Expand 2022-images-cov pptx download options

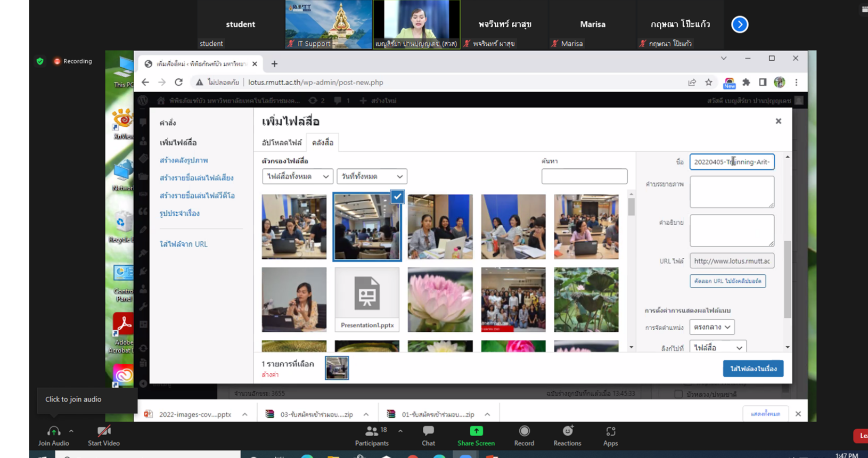tap(245, 414)
